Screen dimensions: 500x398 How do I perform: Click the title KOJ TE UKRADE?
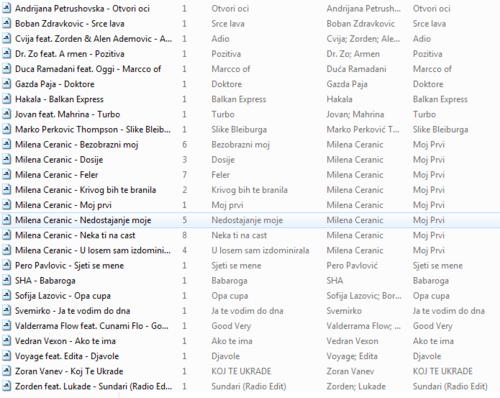click(241, 371)
